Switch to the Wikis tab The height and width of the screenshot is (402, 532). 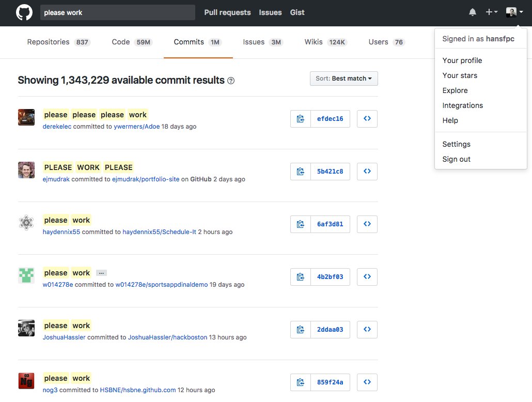click(x=326, y=42)
